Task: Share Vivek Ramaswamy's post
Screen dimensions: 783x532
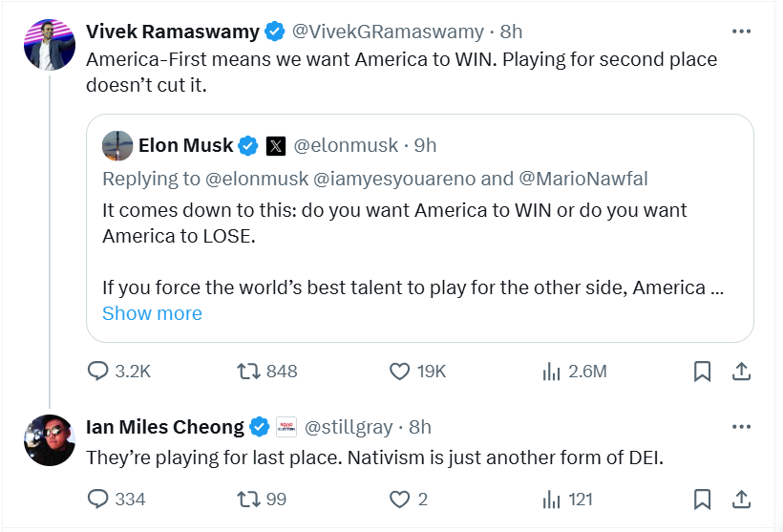Action: click(740, 371)
